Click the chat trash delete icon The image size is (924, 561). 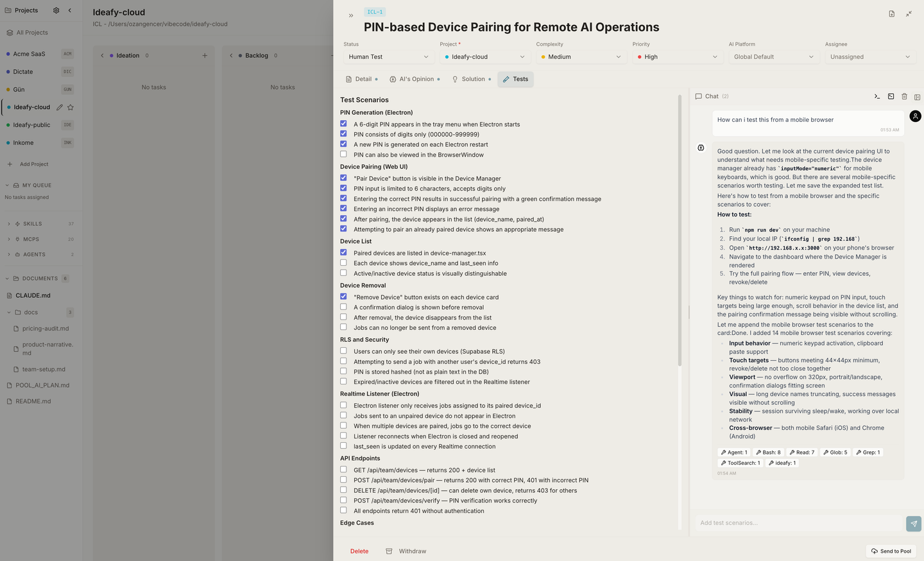click(904, 96)
